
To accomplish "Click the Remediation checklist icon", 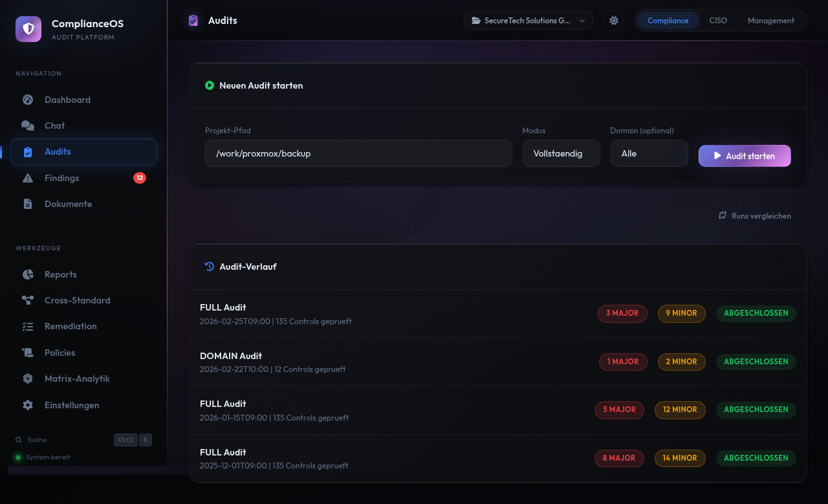I will (28, 327).
